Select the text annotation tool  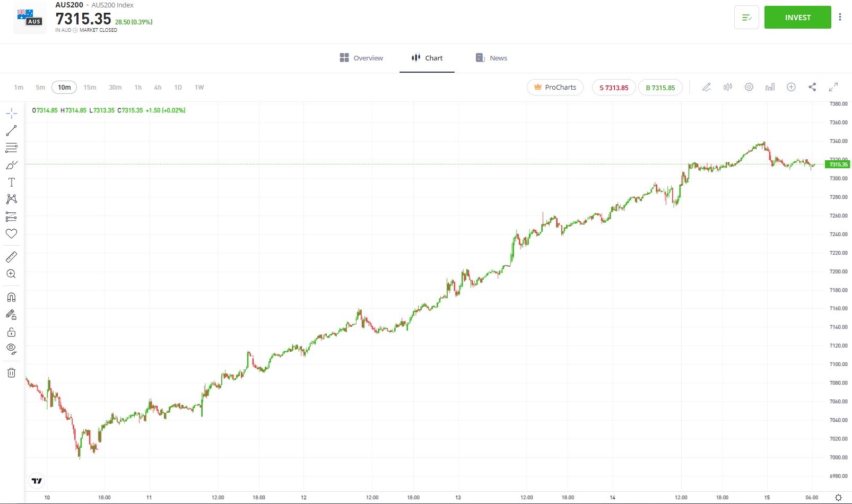pyautogui.click(x=12, y=183)
